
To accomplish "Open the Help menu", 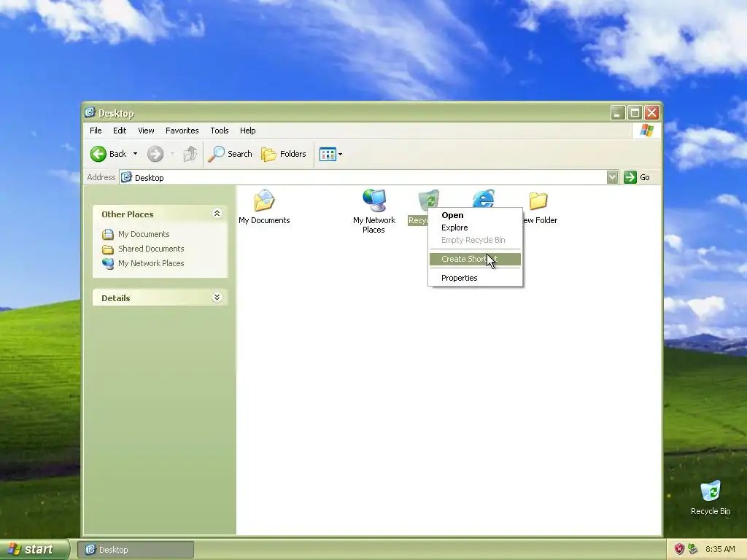I will point(248,131).
